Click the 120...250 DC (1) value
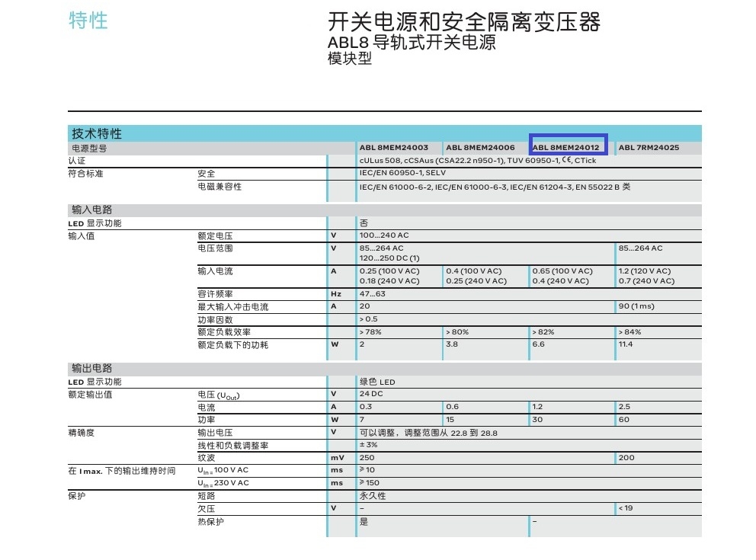756x560 pixels. pyautogui.click(x=389, y=258)
